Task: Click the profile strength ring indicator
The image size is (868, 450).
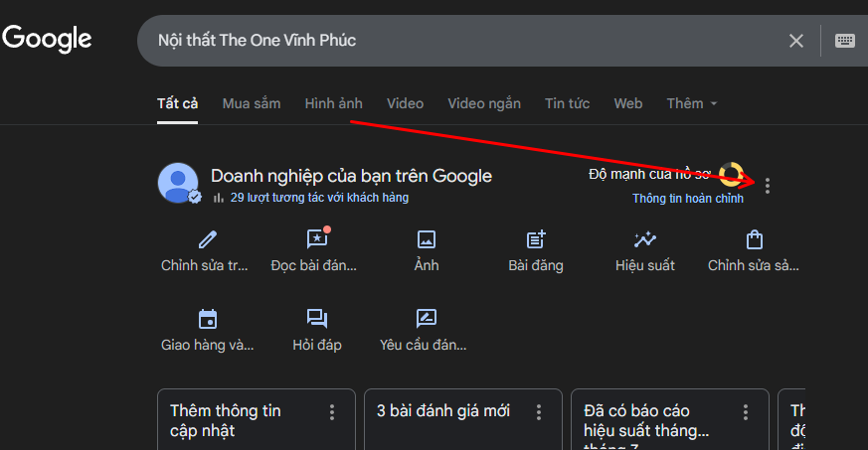Action: (731, 174)
